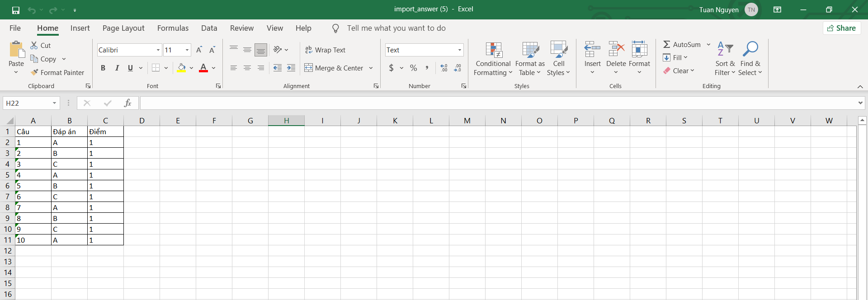868x300 pixels.
Task: Switch to the Insert tab
Action: pos(80,28)
